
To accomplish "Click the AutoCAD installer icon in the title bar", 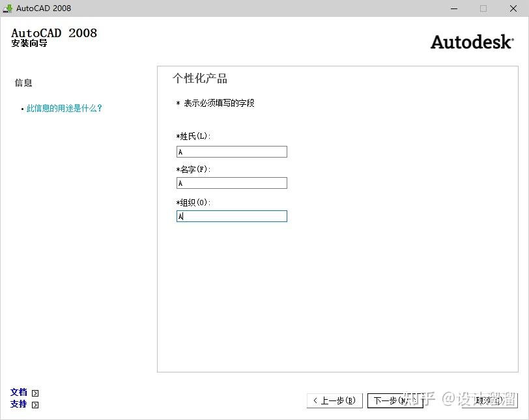I will pos(9,8).
